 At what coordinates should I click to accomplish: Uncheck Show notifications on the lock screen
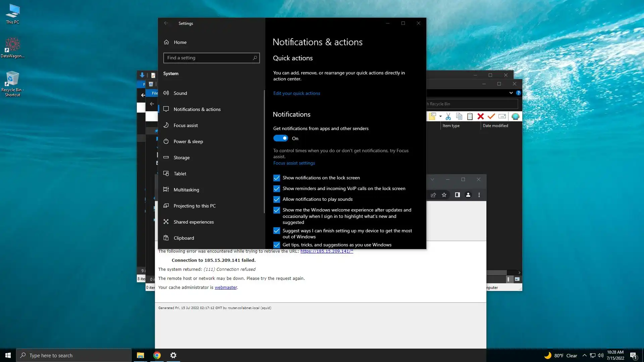(x=277, y=178)
